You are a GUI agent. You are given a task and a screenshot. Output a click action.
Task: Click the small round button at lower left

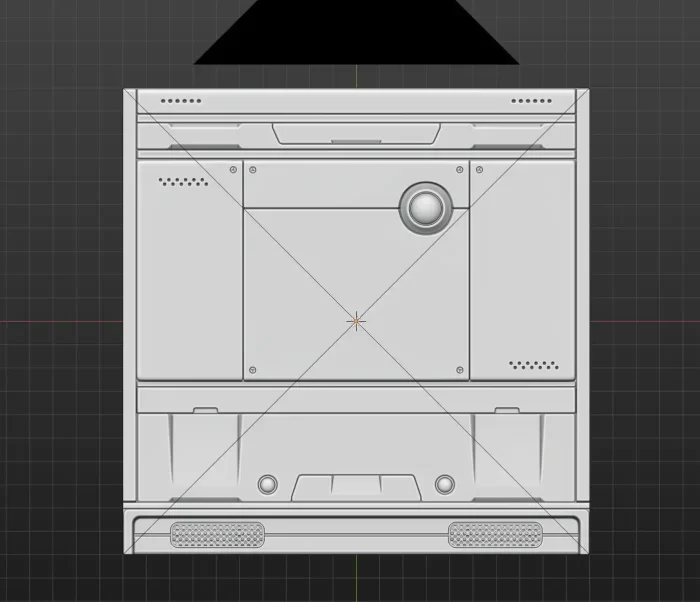(267, 485)
